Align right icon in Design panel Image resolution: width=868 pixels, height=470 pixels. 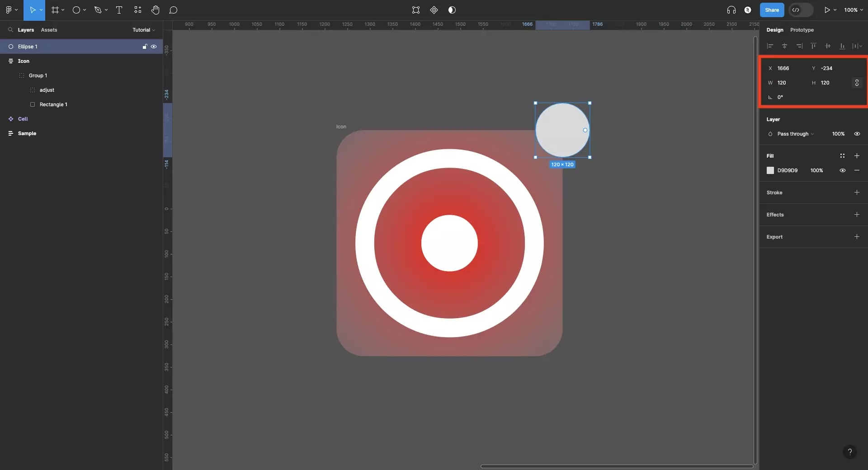tap(799, 46)
